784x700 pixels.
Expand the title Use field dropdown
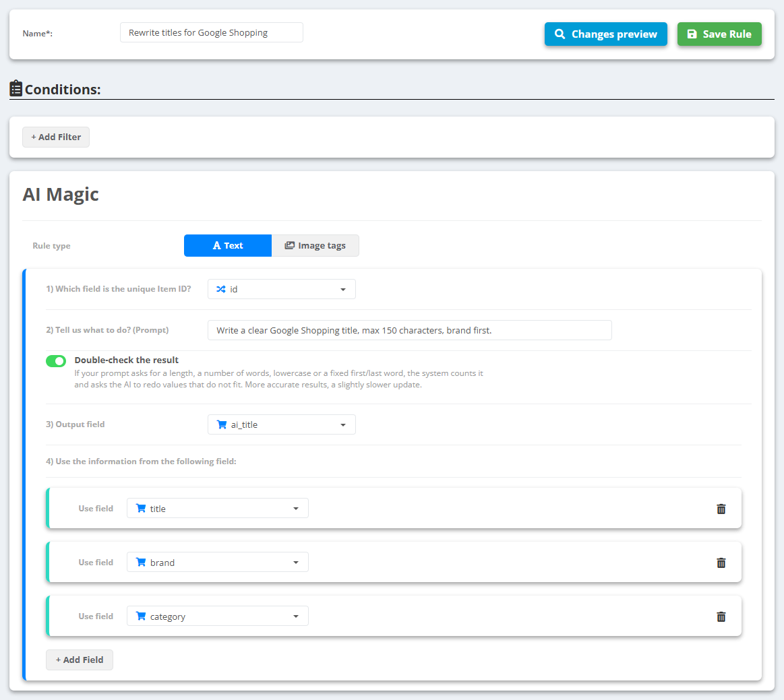point(218,508)
